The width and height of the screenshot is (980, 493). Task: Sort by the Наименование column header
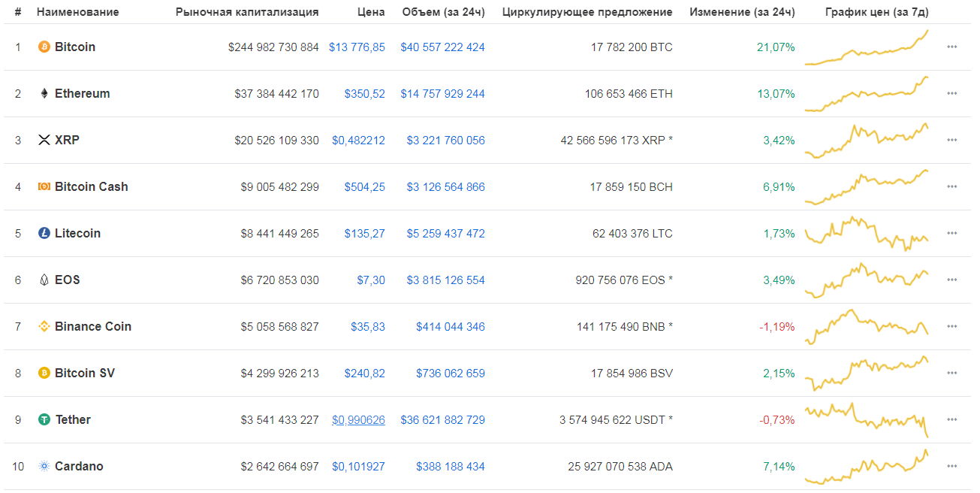coord(78,12)
